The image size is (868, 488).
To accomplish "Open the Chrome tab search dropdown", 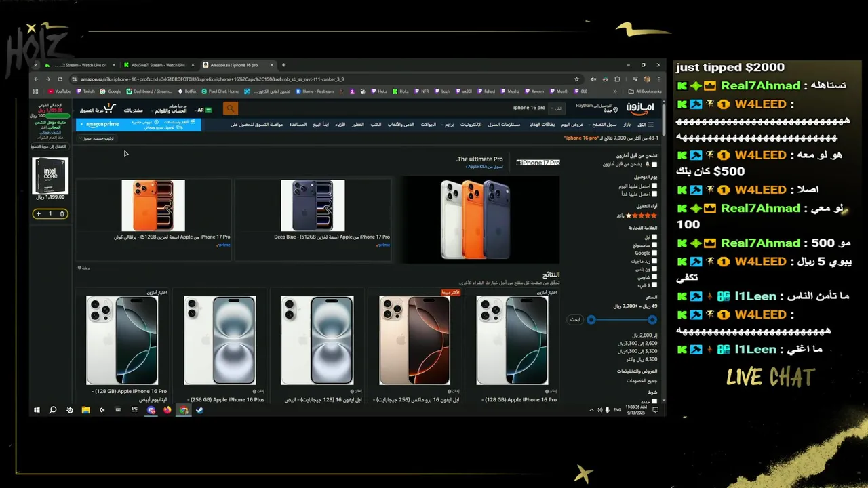I will [x=37, y=65].
